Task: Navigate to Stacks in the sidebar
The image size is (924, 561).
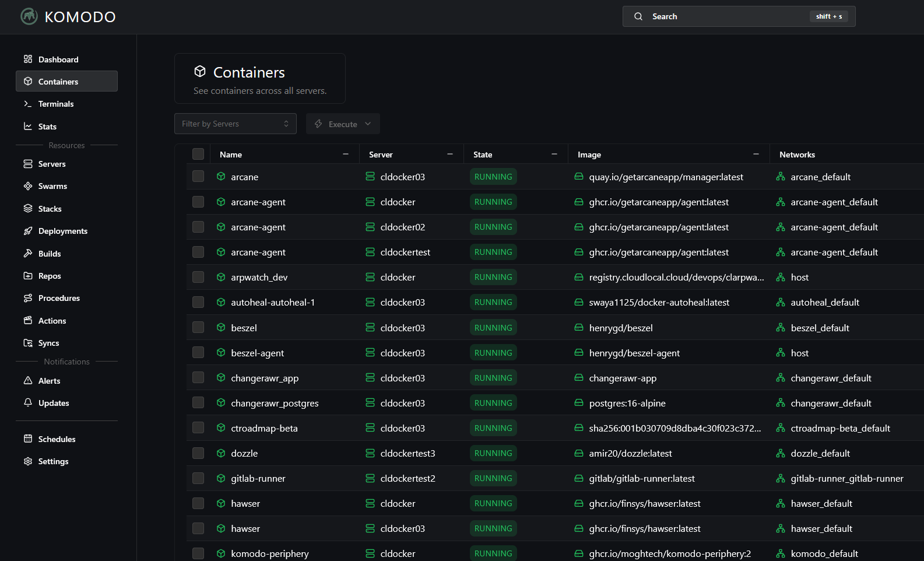Action: tap(66, 209)
